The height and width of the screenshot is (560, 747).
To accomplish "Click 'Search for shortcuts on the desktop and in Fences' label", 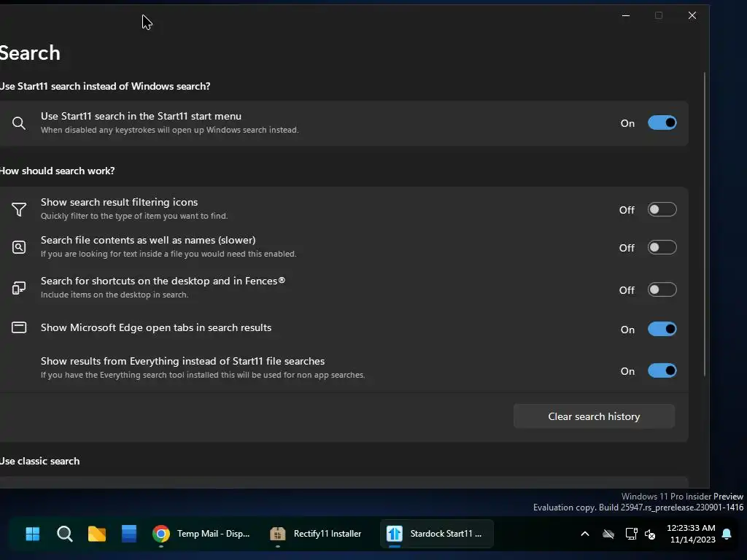I will pos(163,281).
